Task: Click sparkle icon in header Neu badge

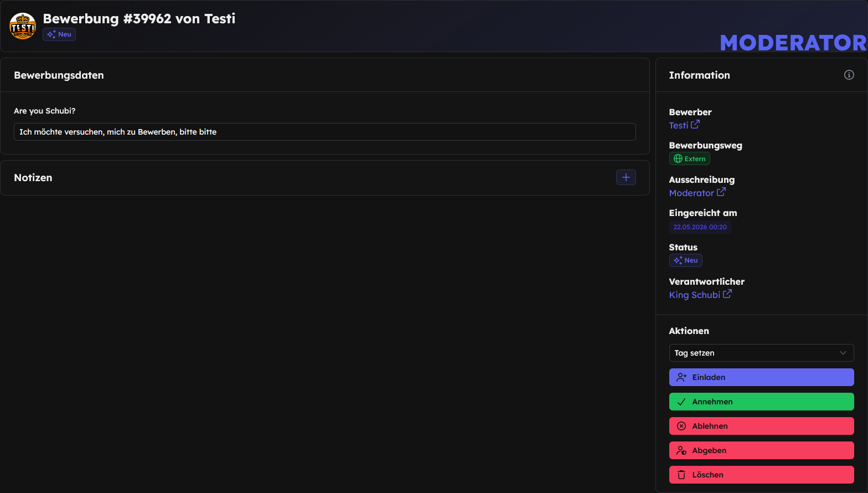Action: [x=51, y=34]
